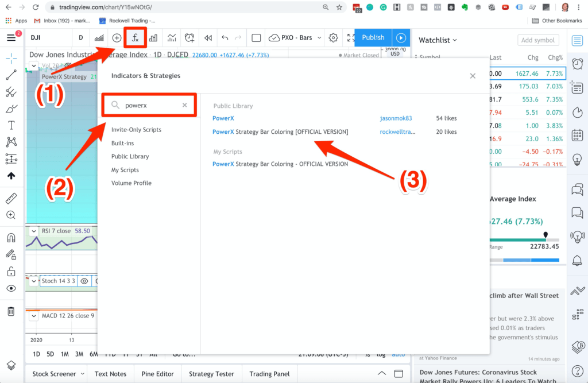The image size is (588, 383).
Task: Add PowerX Strategy Bar Coloring [OFFICIAL VERSION] script
Action: (280, 132)
